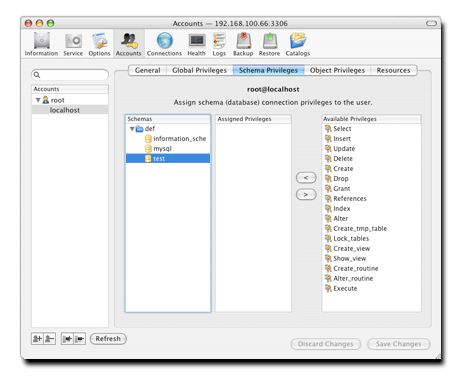The image size is (462, 376).
Task: Select the def catalog name
Action: (x=150, y=129)
